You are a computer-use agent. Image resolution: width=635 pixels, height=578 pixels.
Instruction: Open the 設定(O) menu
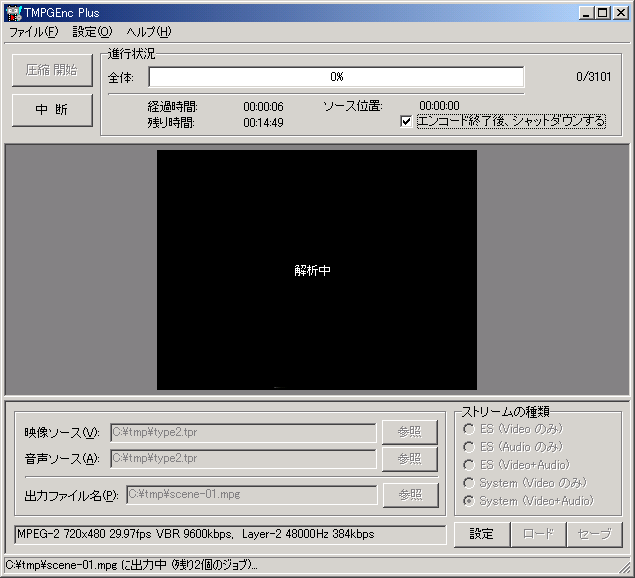(92, 32)
